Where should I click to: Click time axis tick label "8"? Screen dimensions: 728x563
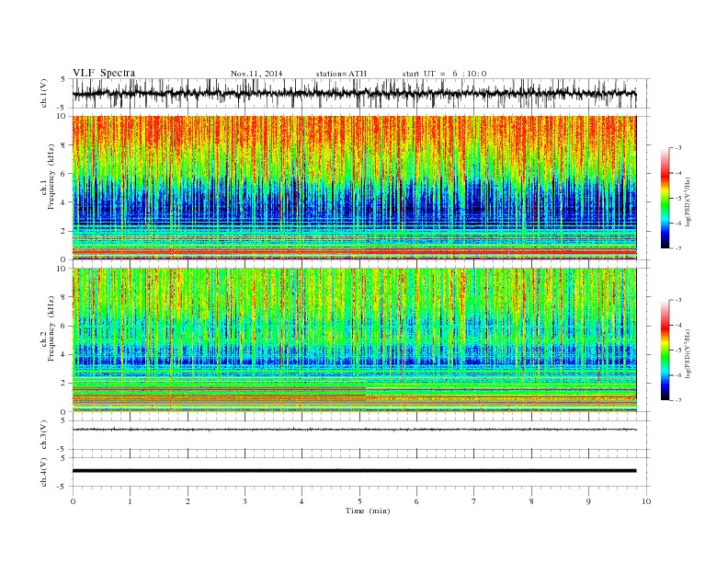pyautogui.click(x=531, y=501)
